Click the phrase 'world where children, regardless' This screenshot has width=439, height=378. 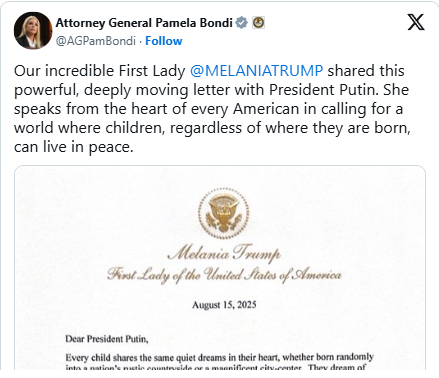point(128,128)
